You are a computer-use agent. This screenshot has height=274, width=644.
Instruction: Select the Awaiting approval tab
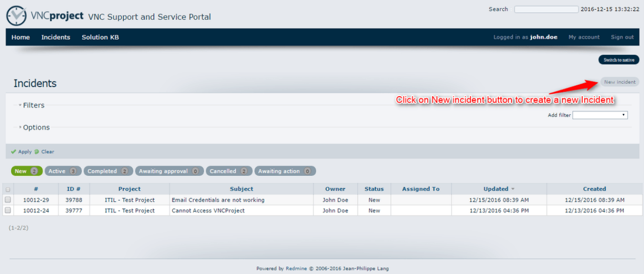[x=169, y=171]
